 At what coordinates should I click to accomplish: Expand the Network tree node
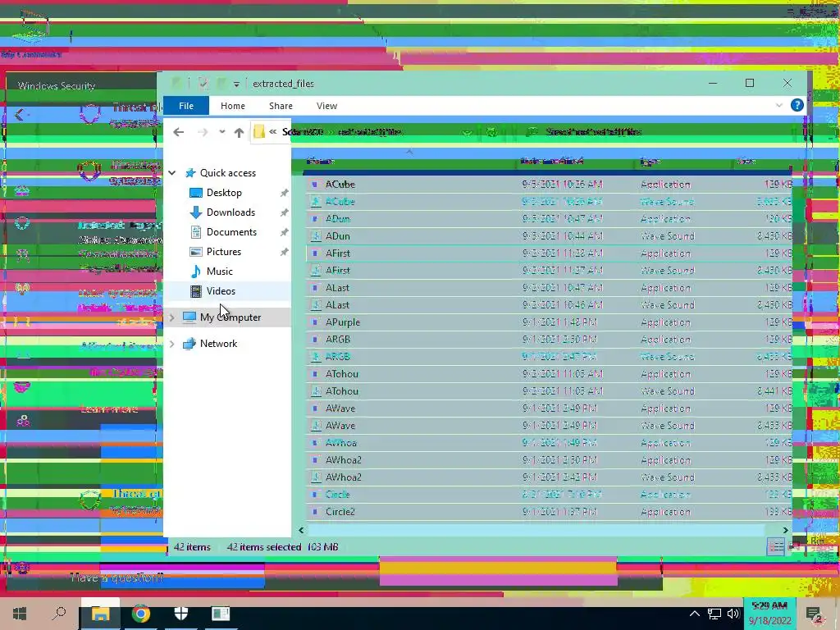pyautogui.click(x=172, y=344)
